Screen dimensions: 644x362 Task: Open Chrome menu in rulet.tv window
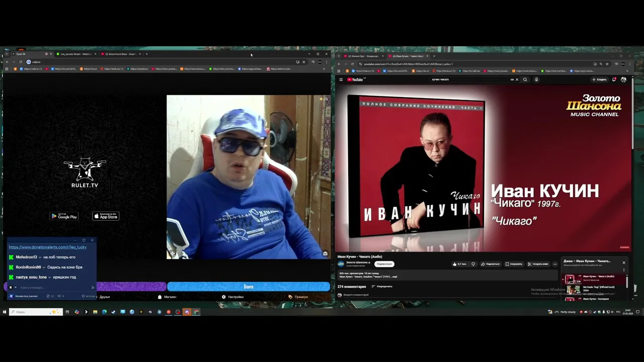click(327, 62)
